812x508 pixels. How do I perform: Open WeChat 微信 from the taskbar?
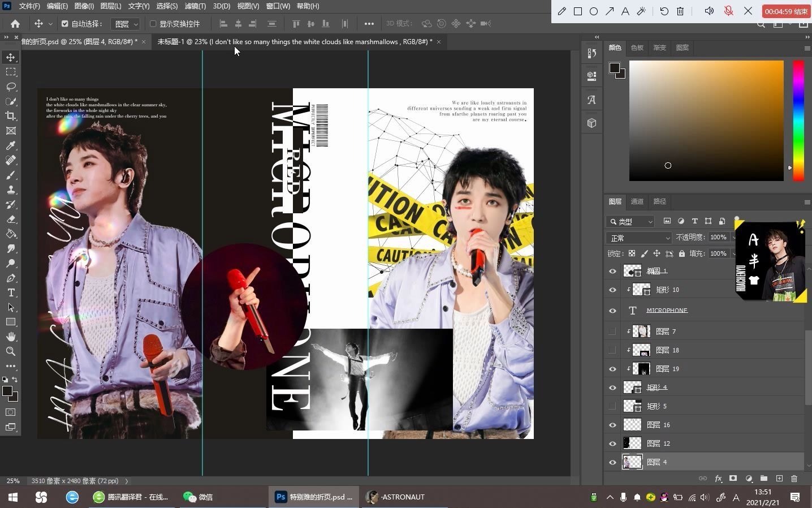click(x=198, y=497)
